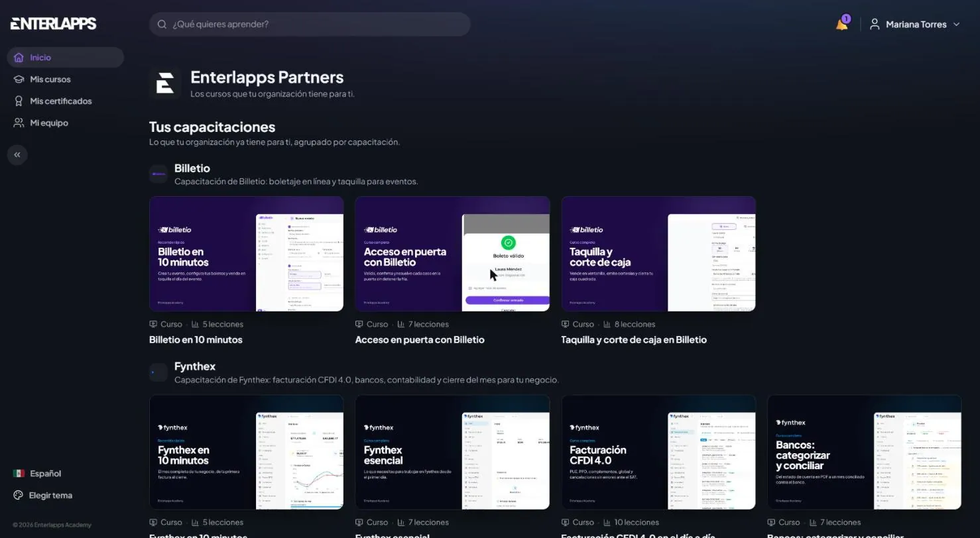
Task: Click the ribbon icon for Mis certificados
Action: tap(19, 101)
